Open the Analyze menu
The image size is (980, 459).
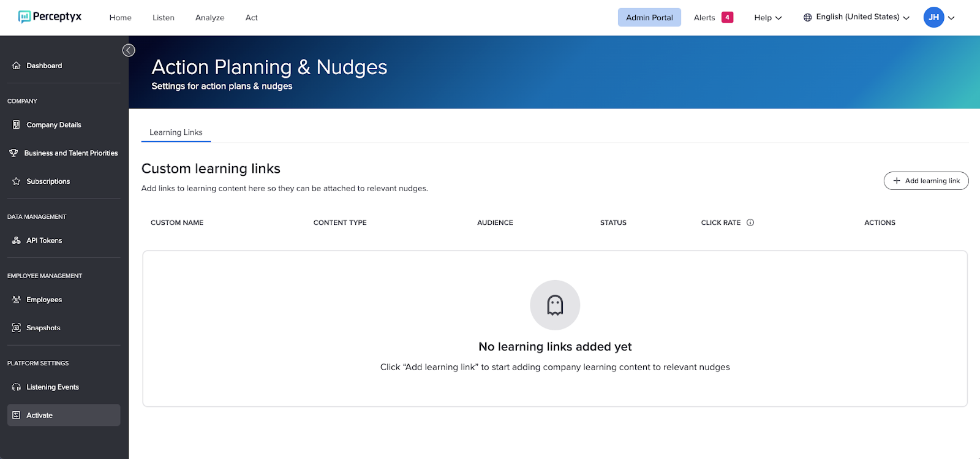[210, 18]
